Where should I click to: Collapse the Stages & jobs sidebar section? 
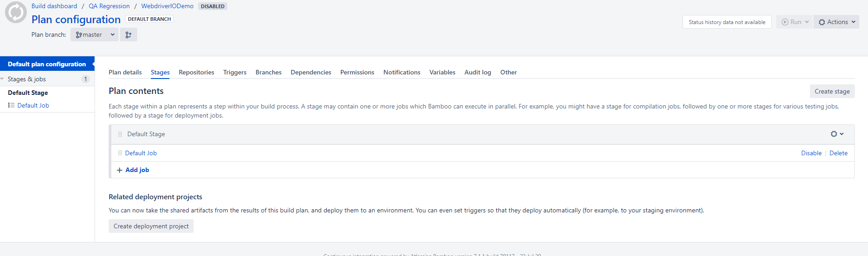(x=2, y=79)
